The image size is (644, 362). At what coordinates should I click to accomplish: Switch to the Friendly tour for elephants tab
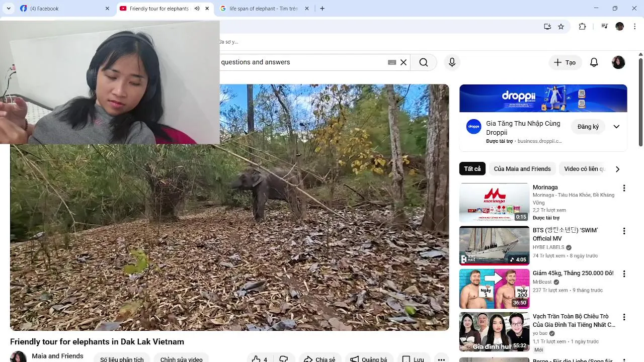pyautogui.click(x=164, y=9)
